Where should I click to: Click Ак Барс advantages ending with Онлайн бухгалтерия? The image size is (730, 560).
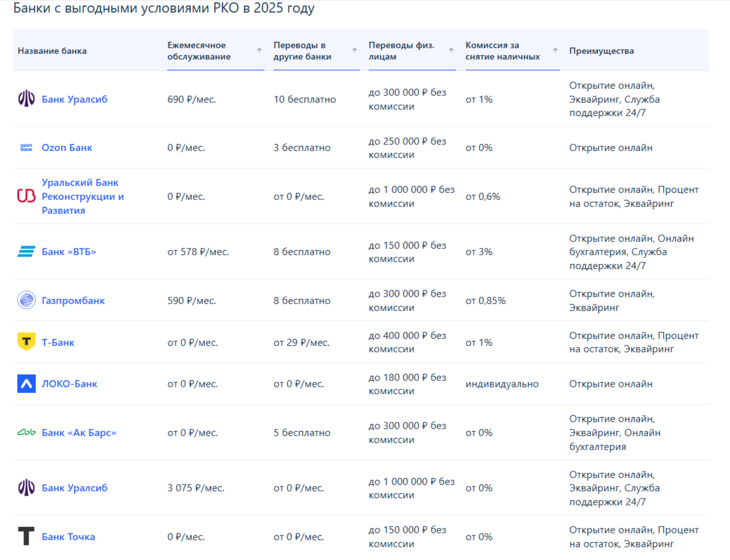[x=614, y=432]
